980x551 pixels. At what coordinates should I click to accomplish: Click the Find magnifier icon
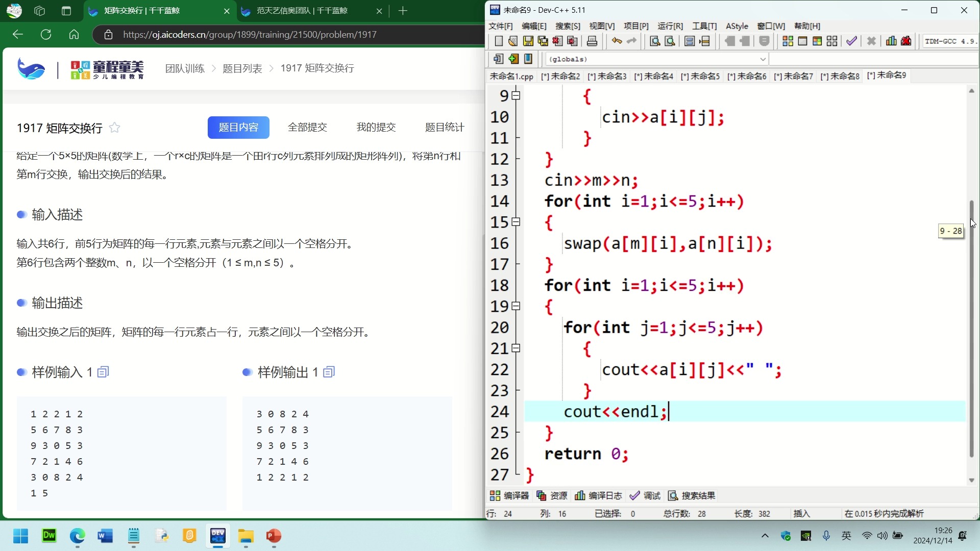pyautogui.click(x=655, y=41)
